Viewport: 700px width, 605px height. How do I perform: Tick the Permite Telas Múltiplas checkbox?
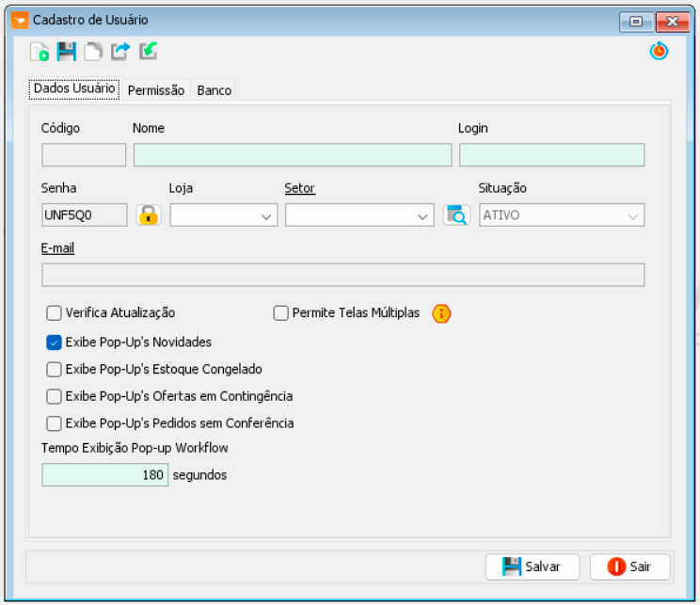(280, 313)
